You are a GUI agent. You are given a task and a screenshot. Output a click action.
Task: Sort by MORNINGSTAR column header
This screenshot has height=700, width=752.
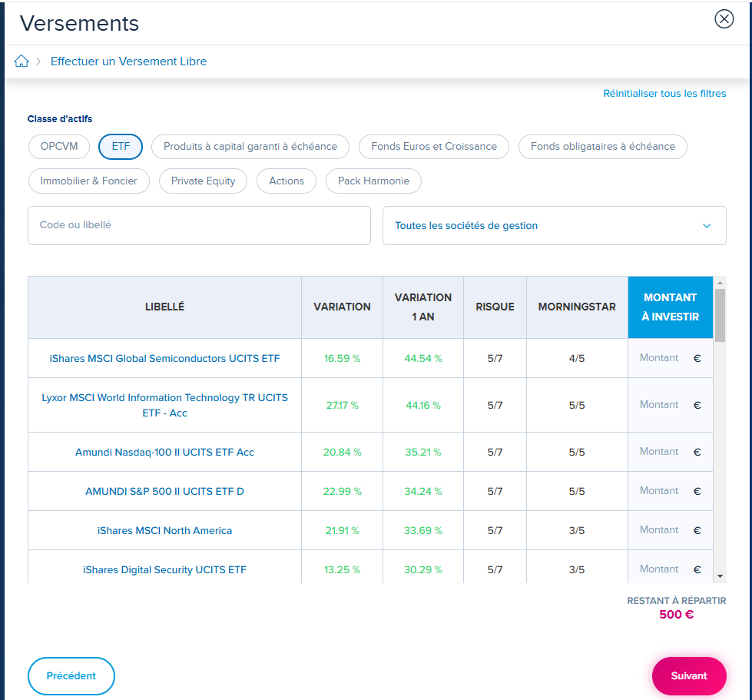click(x=577, y=307)
